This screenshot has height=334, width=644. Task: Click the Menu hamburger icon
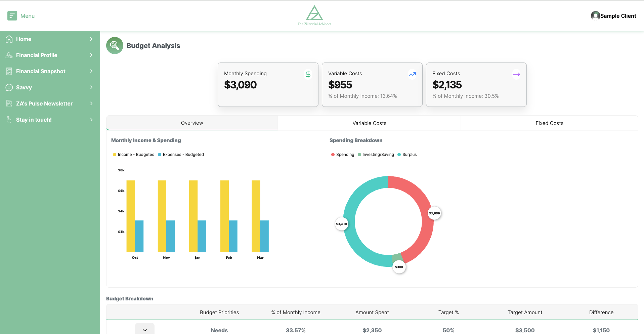click(12, 16)
